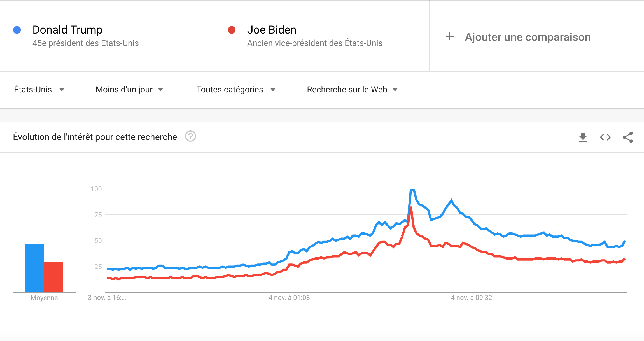Click the blue line peak at 100
Viewport: 644px width, 341px height.
click(412, 190)
